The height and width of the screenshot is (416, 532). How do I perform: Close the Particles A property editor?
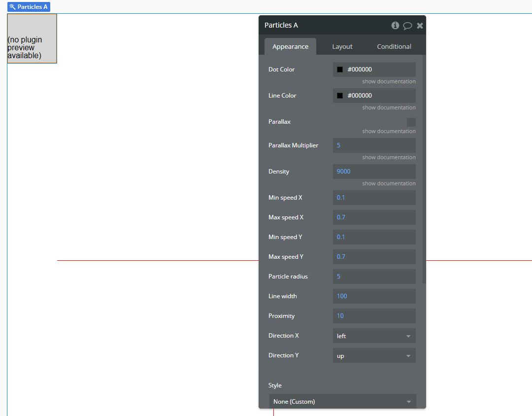420,25
